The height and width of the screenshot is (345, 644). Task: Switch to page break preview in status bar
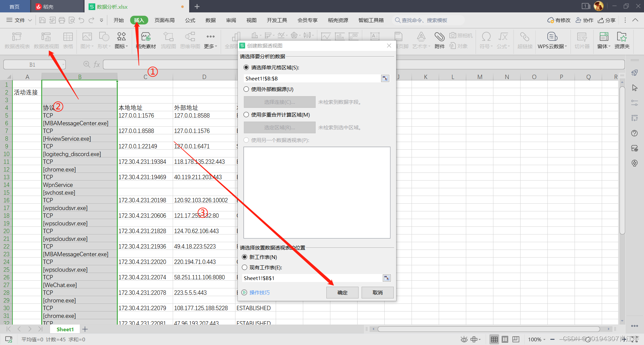pyautogui.click(x=516, y=339)
